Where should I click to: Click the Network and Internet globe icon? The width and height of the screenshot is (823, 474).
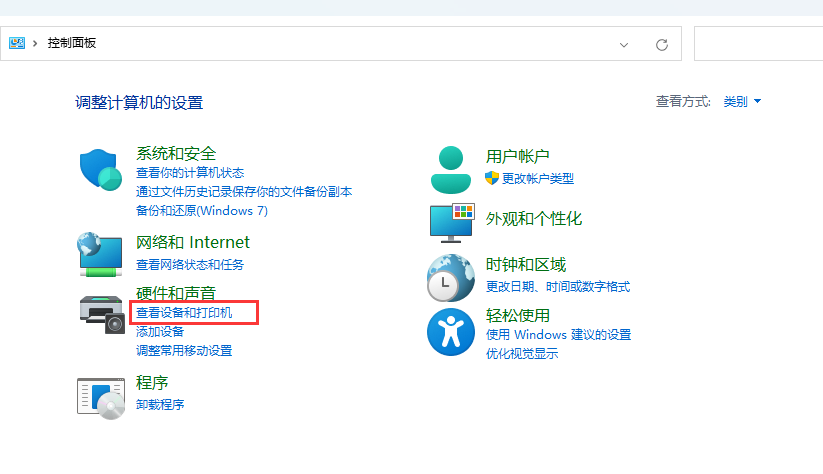coord(101,254)
